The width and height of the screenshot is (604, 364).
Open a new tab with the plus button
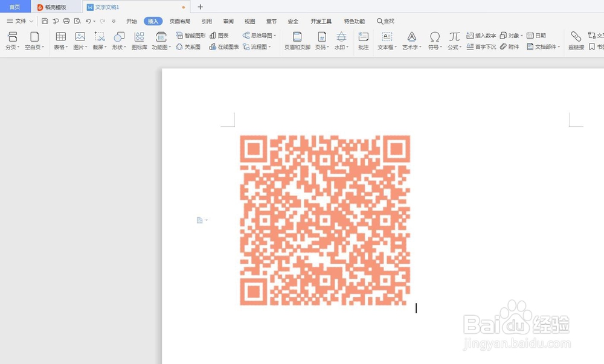(200, 7)
